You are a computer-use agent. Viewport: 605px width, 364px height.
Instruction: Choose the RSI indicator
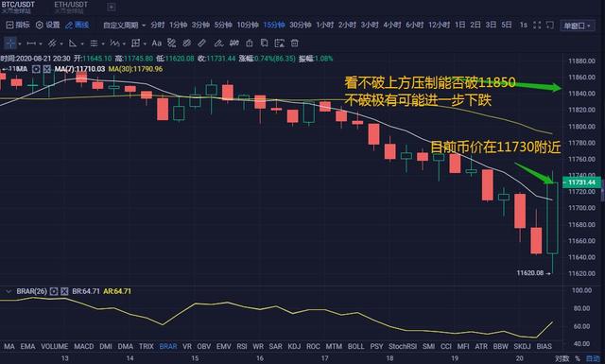coord(242,347)
